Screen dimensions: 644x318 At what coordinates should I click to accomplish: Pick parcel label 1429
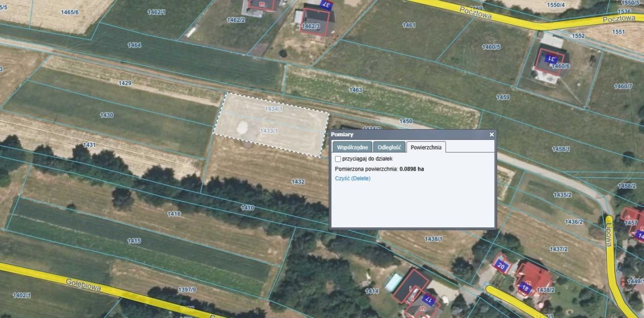(x=125, y=83)
